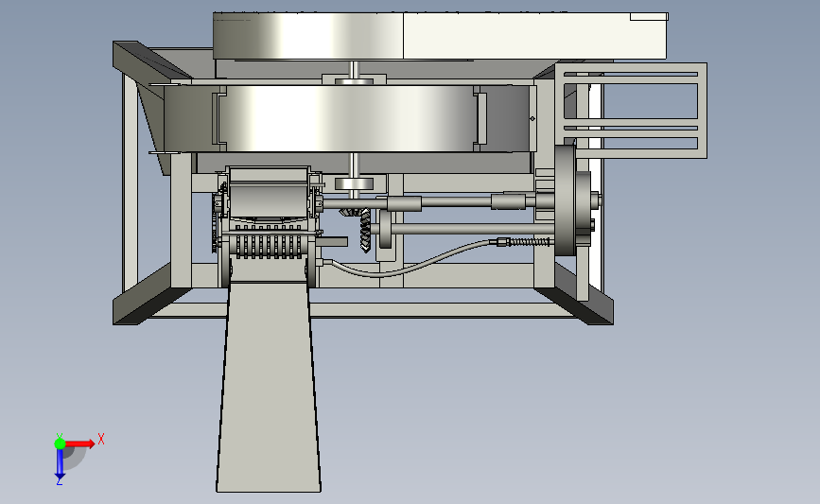Select the coil spring at cable end
Screen dimensions: 820x504
530,242
